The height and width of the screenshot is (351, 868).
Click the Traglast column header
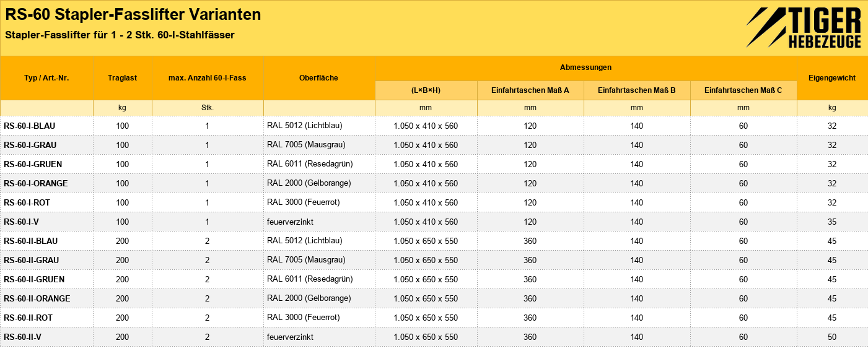[123, 78]
